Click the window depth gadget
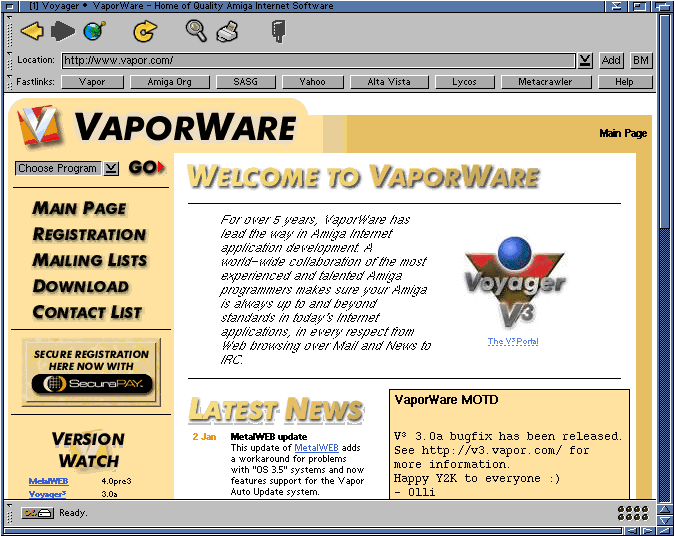The image size is (674, 536). coord(662,6)
